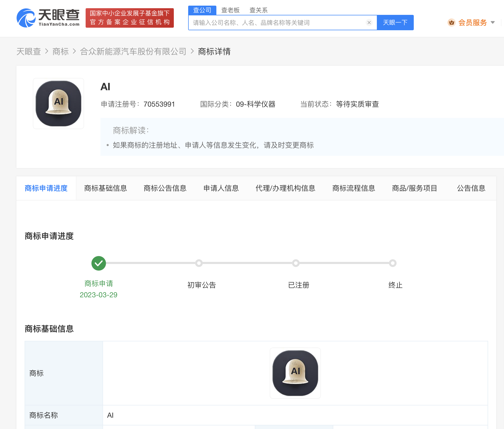Open the 公告信息 tab
This screenshot has width=504, height=429.
pyautogui.click(x=471, y=188)
